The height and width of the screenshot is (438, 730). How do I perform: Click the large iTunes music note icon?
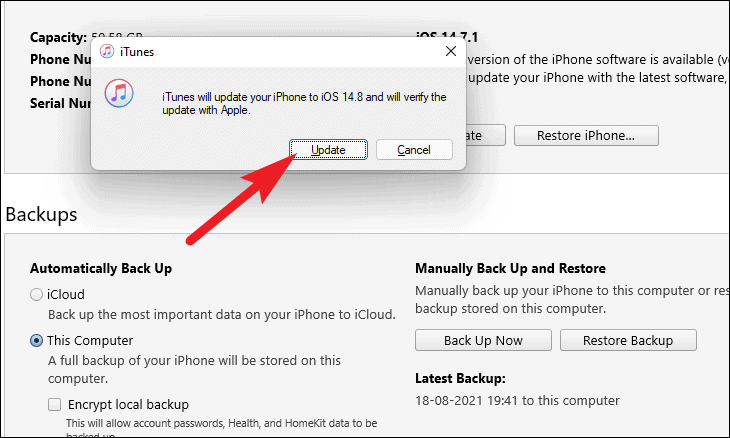tap(119, 93)
